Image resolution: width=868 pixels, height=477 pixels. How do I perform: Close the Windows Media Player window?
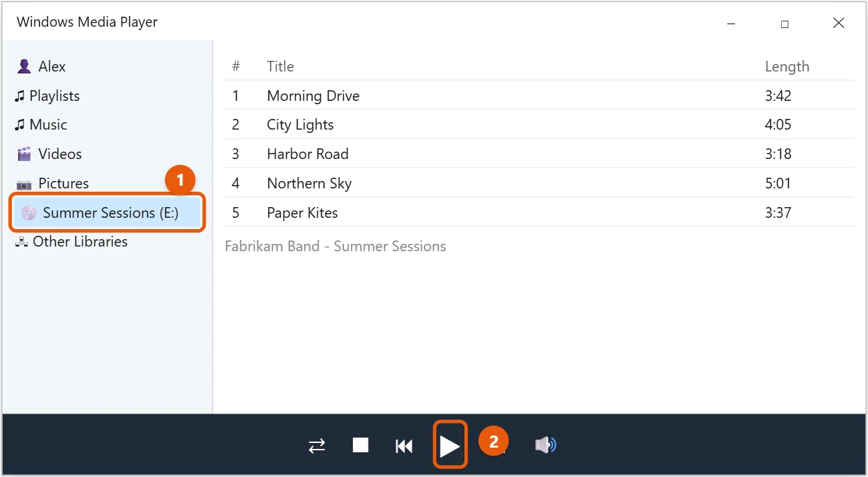point(839,23)
